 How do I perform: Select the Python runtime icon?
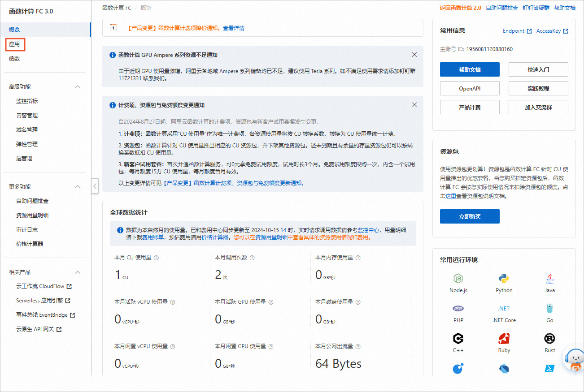click(504, 278)
